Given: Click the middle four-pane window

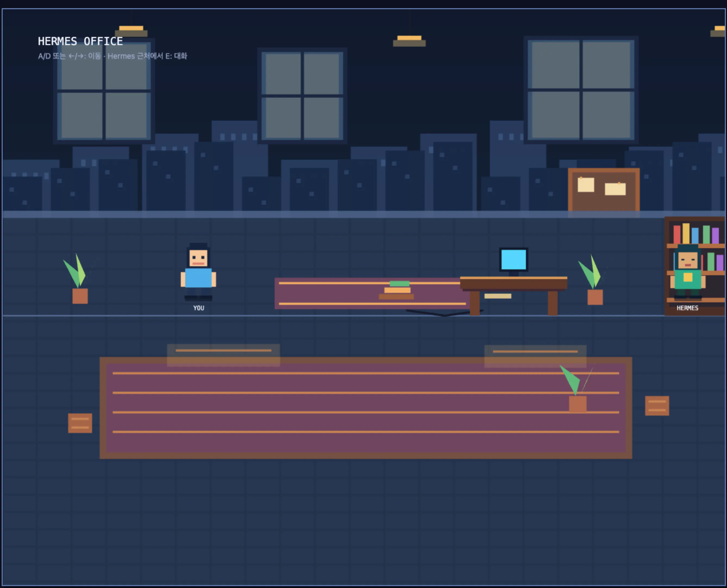Looking at the screenshot, I should click(302, 96).
